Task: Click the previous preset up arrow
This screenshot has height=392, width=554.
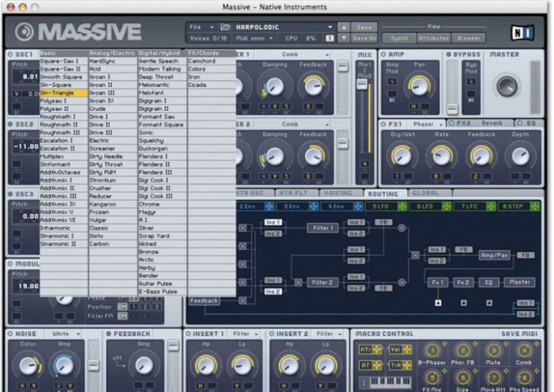Action: pos(343,27)
